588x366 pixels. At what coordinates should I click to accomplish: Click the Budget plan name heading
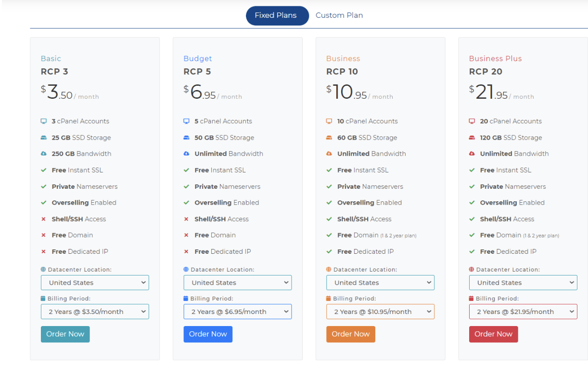click(198, 59)
